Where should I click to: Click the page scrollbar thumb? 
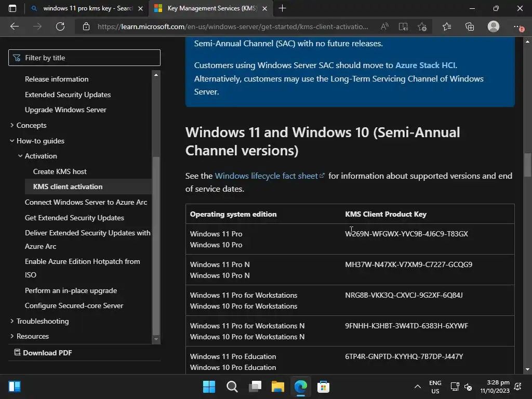click(x=527, y=165)
